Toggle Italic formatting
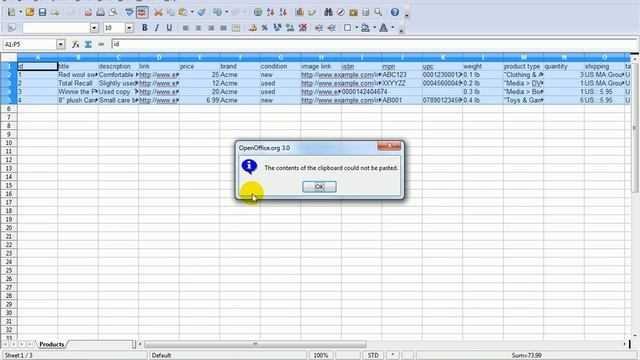This screenshot has width=640, height=360. 157,28
